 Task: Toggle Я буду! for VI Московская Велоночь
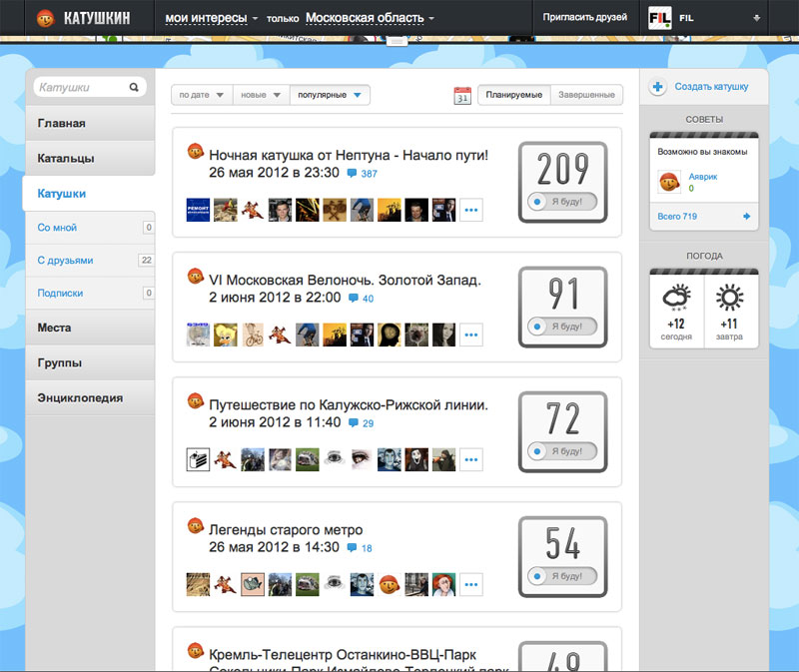[562, 327]
